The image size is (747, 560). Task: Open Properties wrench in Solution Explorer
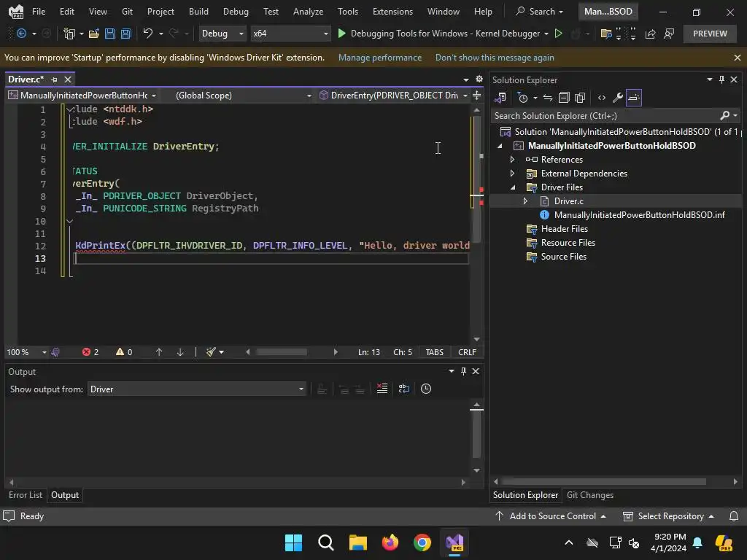pyautogui.click(x=617, y=98)
